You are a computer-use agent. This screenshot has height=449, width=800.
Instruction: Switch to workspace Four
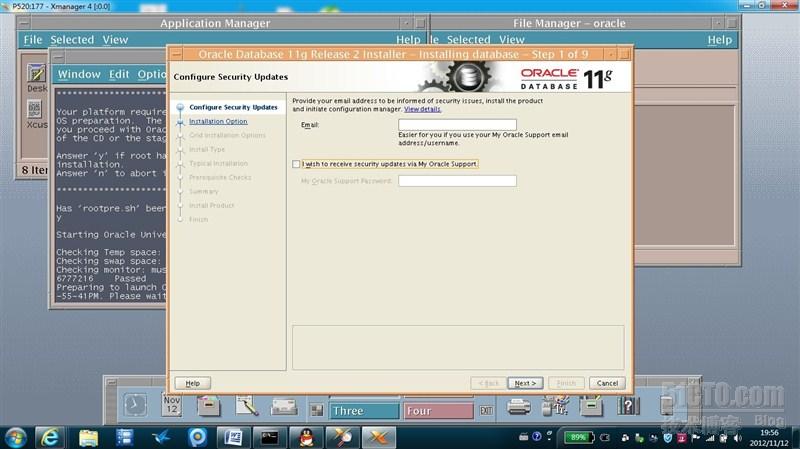click(x=439, y=411)
